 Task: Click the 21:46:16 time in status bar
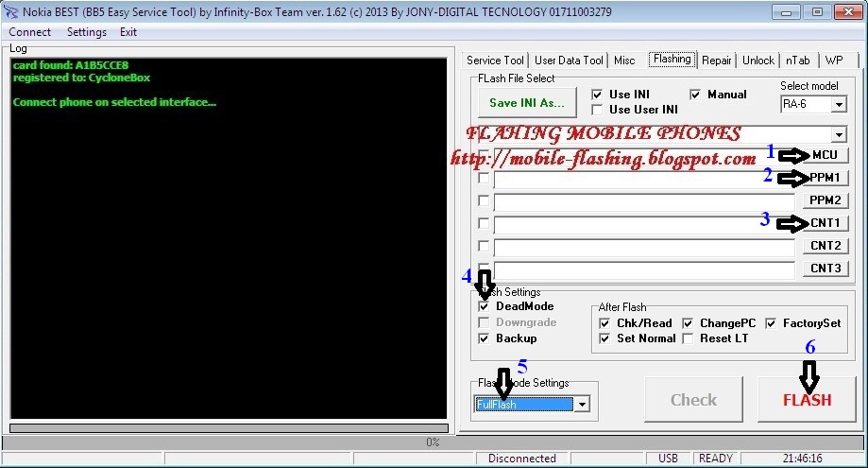(803, 459)
